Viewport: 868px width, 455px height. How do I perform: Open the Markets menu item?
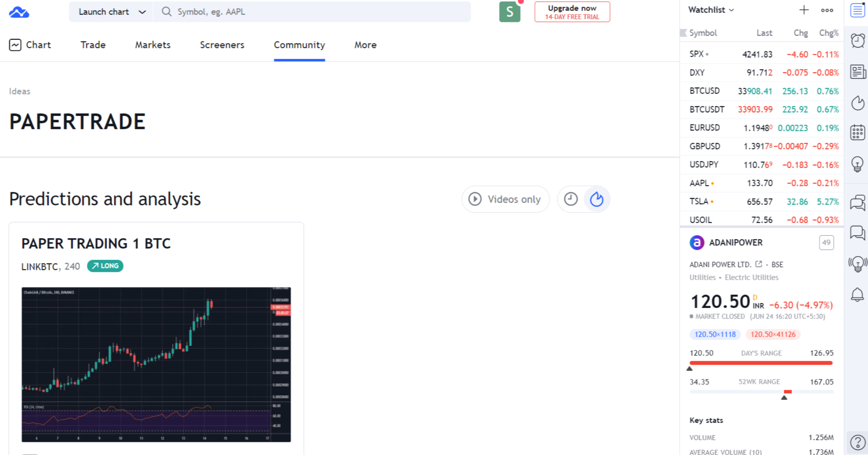[x=152, y=44]
